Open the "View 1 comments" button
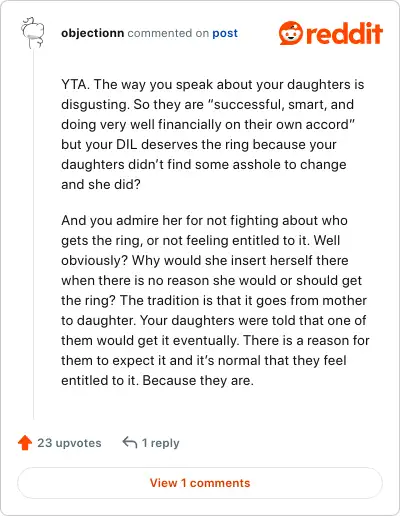This screenshot has height=516, width=400. pos(200,483)
